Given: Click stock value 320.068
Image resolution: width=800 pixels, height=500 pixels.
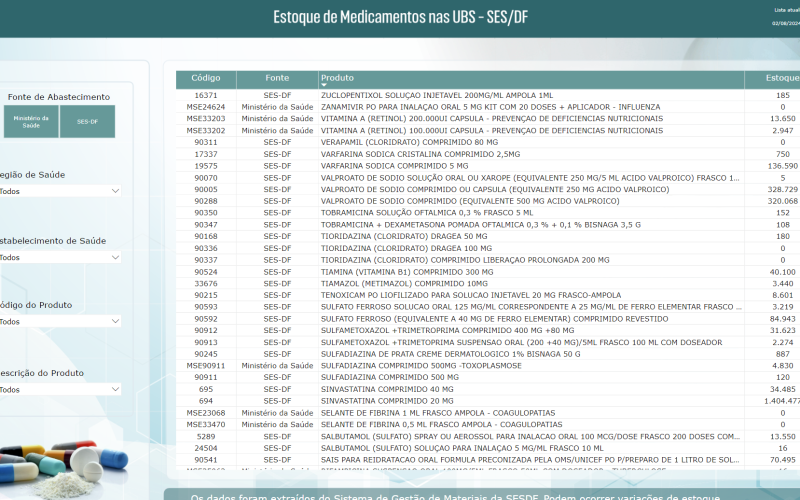Looking at the screenshot, I should 782,201.
